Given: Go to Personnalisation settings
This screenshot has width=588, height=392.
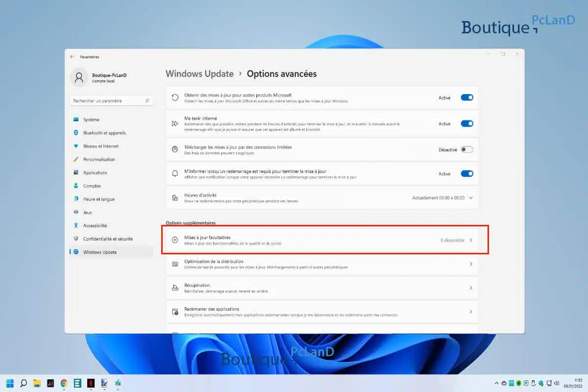Looking at the screenshot, I should (x=112, y=159).
